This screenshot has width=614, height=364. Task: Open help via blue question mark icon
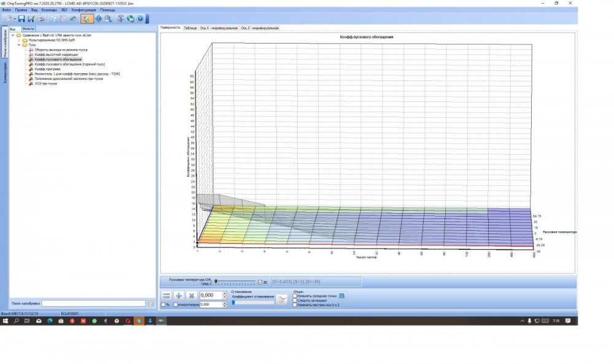[x=140, y=19]
